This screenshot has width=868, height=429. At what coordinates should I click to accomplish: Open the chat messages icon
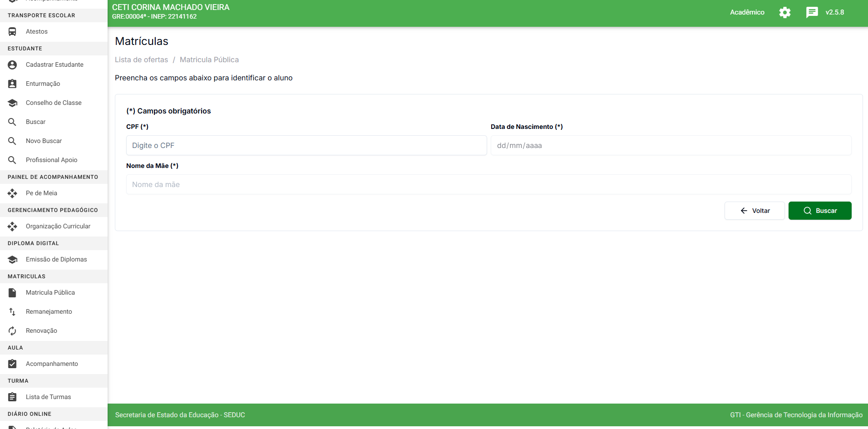[x=812, y=13]
